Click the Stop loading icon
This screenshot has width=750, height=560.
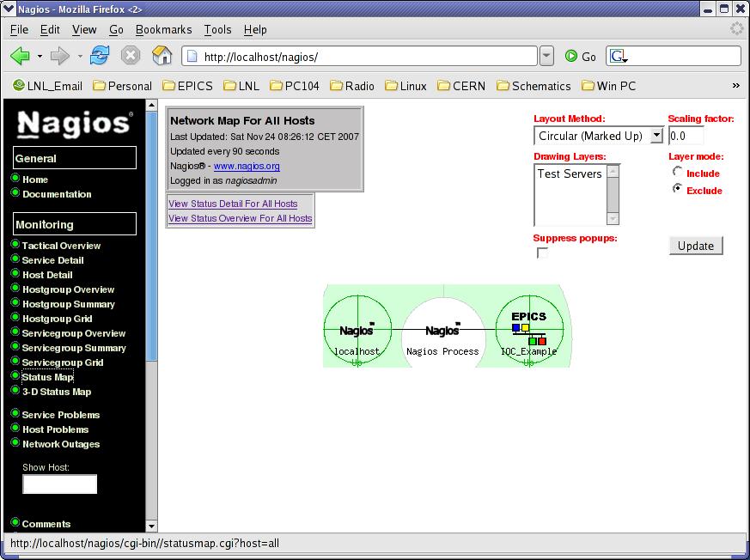pos(131,55)
